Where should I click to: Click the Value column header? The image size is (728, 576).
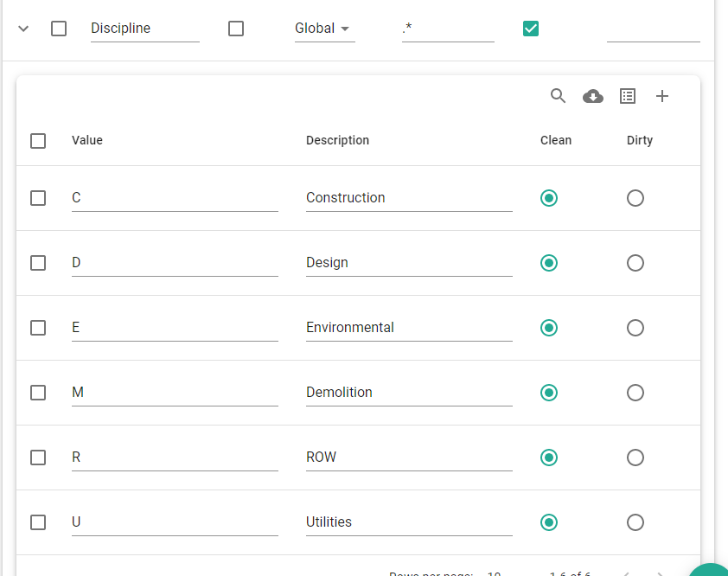87,140
